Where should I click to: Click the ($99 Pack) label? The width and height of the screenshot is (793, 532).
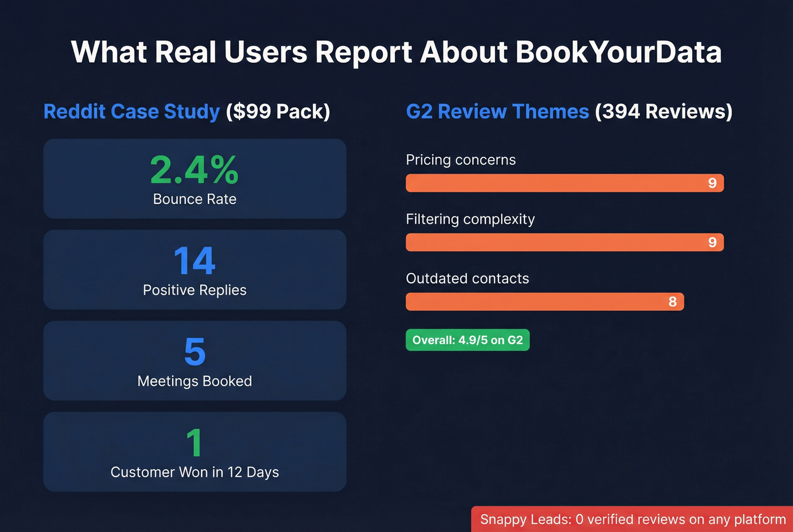click(x=276, y=112)
